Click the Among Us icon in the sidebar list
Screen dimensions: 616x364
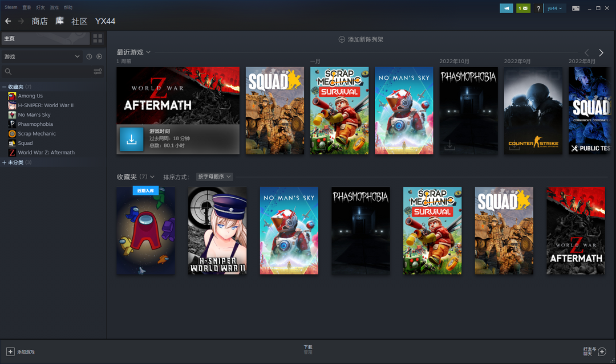point(12,96)
